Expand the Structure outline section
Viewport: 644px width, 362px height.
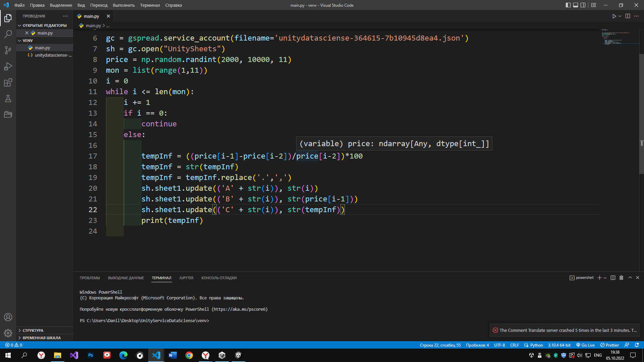(44, 330)
